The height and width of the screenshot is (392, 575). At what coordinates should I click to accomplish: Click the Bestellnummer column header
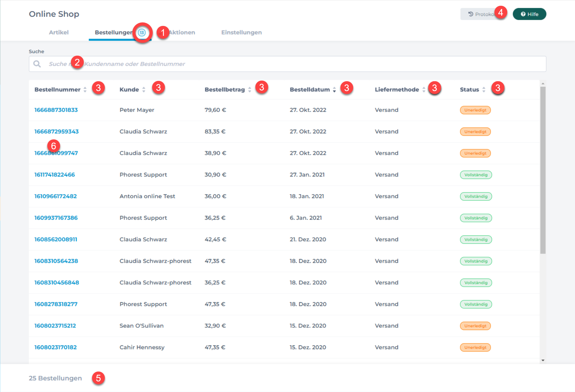[x=58, y=90]
